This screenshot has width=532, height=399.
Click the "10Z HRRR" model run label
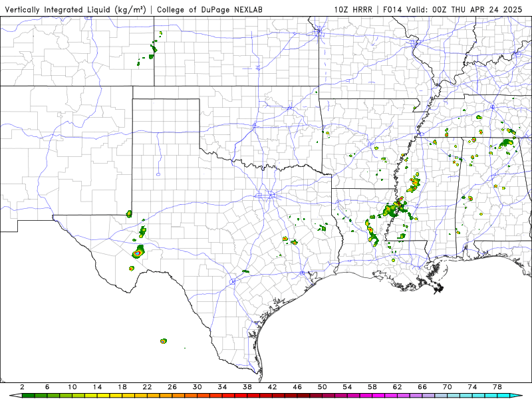pos(353,9)
